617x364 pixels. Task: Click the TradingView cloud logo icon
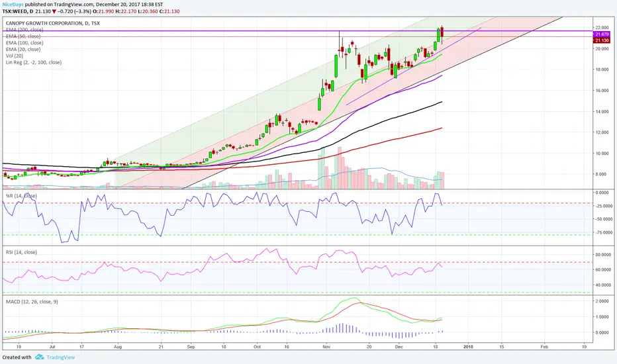(39, 357)
